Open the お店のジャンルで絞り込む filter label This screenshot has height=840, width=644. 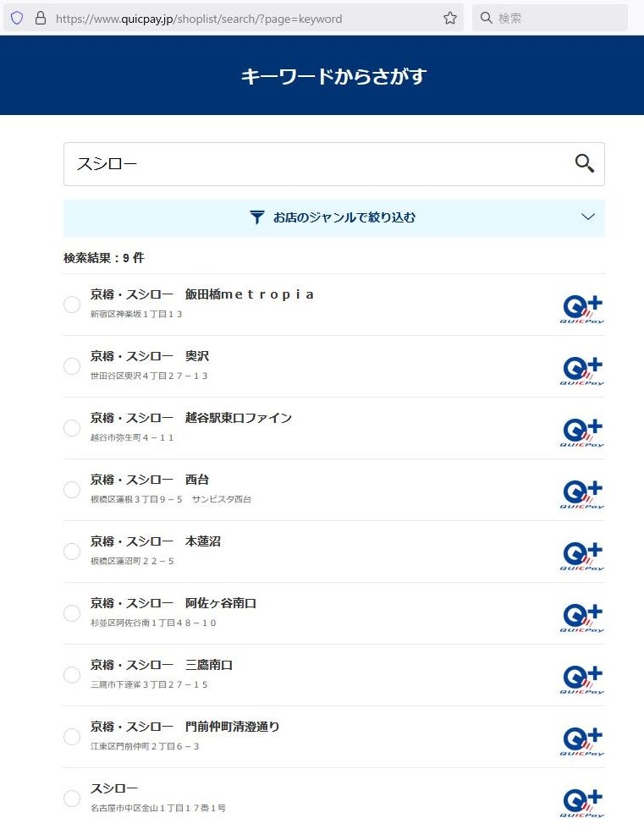pos(344,217)
